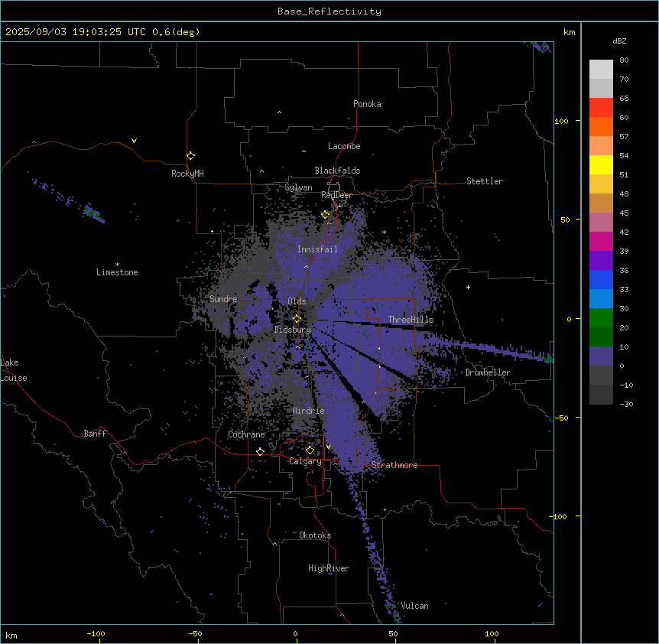
Task: Click the 100 km mark on right axis
Action: tap(561, 121)
